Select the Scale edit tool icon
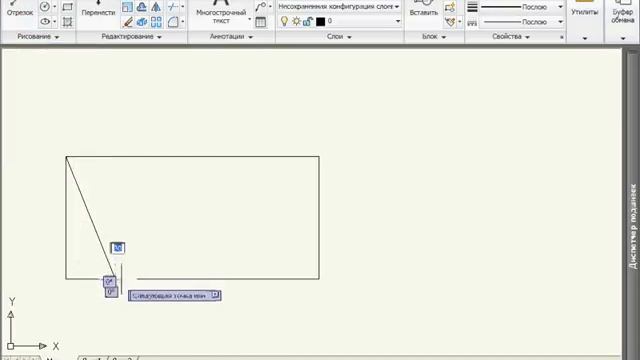This screenshot has height=360, width=640. [127, 7]
